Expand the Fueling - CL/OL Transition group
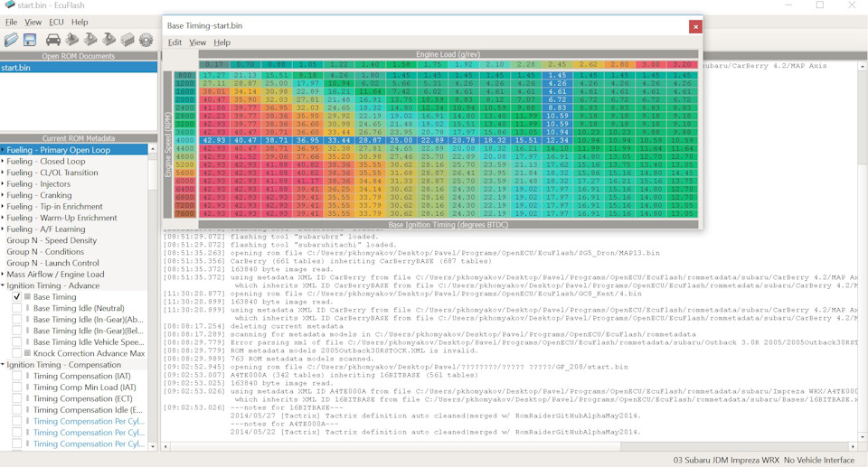This screenshot has height=467, width=868. (3, 173)
